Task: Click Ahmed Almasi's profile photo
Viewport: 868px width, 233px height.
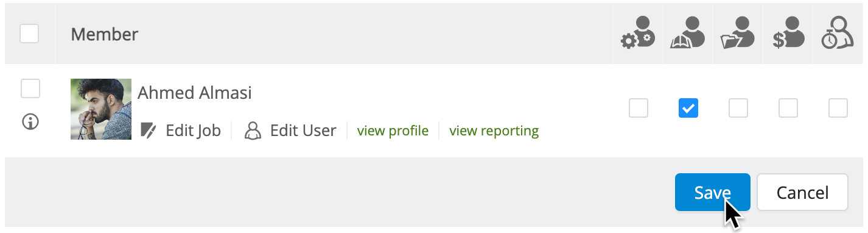Action: tap(101, 109)
